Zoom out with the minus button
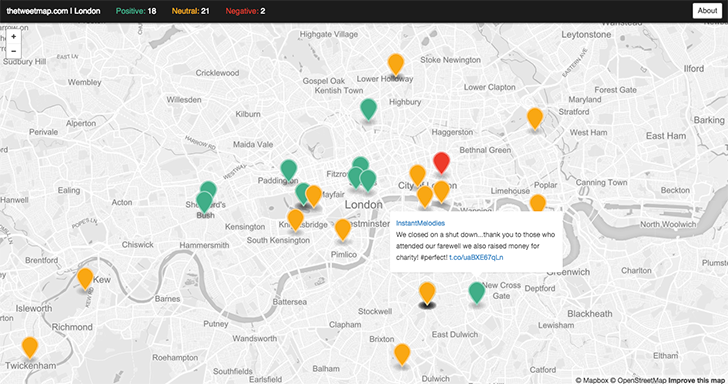The width and height of the screenshot is (728, 384). (x=13, y=51)
